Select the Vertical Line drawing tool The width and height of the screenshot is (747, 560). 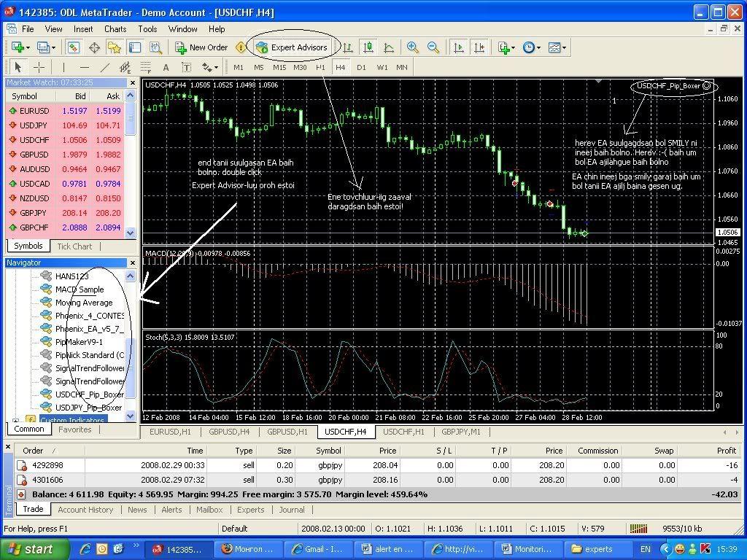coord(63,67)
